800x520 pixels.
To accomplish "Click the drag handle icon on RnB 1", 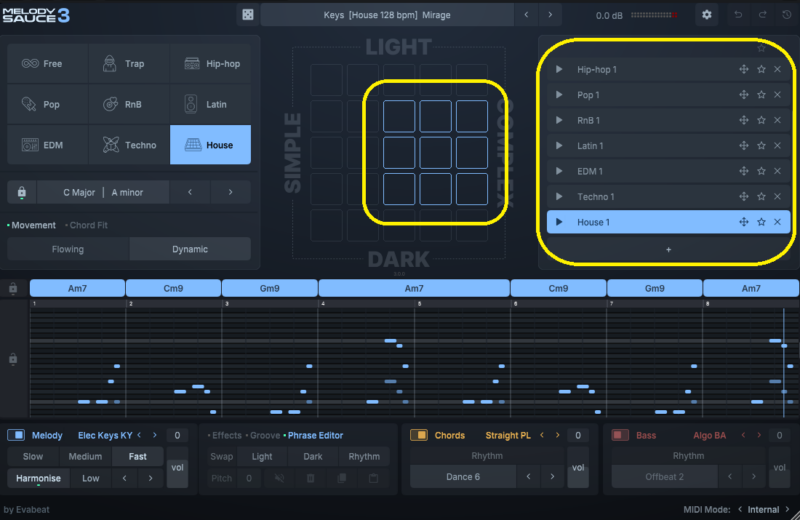I will (743, 121).
